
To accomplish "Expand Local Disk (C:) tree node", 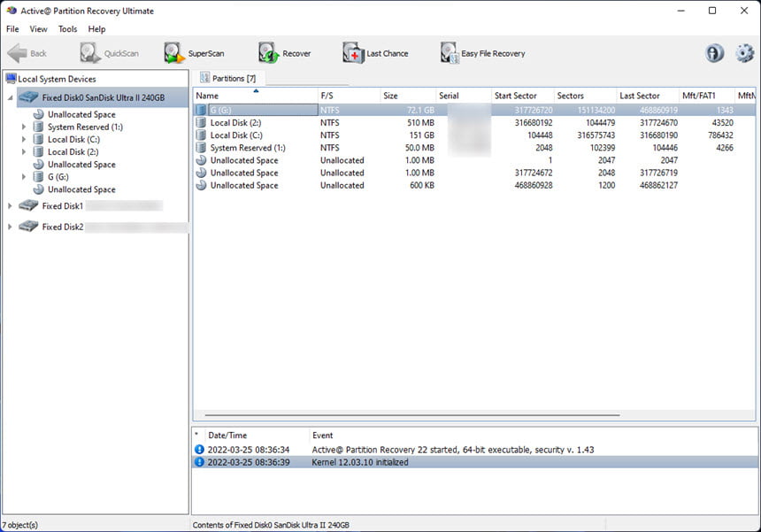I will 23,139.
